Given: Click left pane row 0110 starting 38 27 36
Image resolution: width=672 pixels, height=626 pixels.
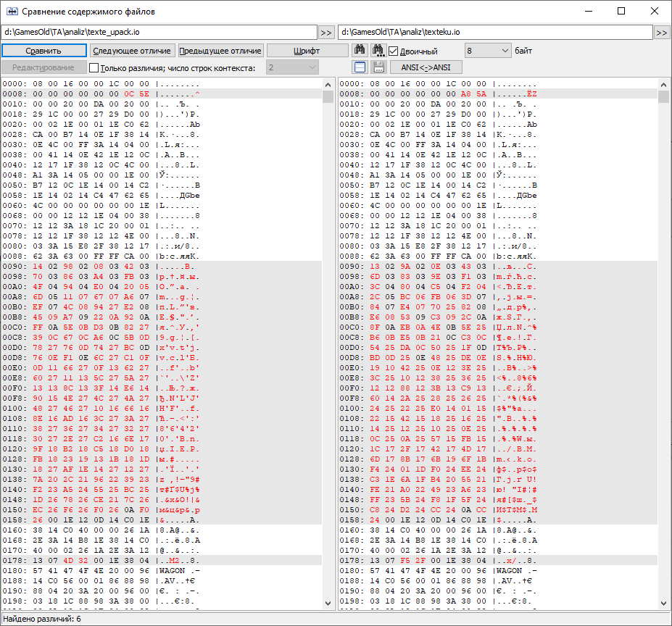Looking at the screenshot, I should 162,428.
